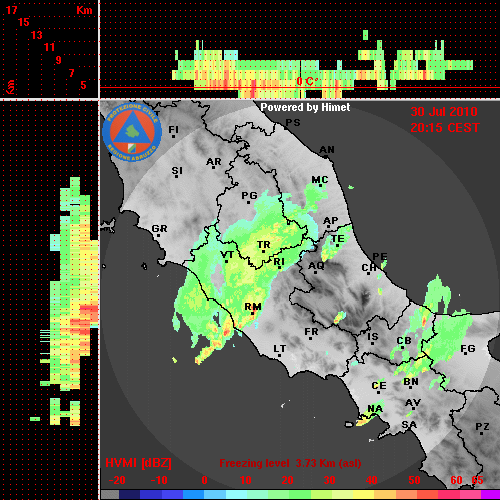Click the '5' km altitude label
The height and width of the screenshot is (500, 500).
point(83,85)
